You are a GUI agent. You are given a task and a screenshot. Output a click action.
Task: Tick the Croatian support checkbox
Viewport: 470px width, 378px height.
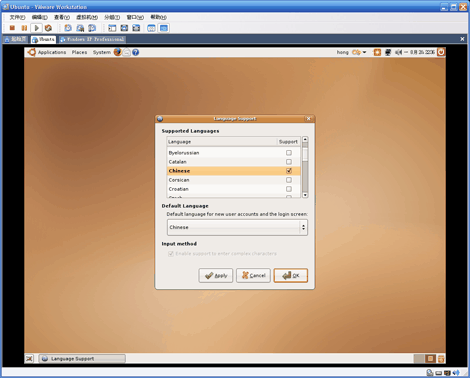289,189
